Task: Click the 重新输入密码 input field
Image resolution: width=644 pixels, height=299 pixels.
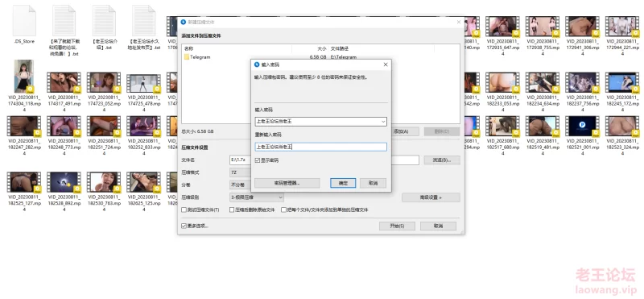Action: tap(320, 147)
